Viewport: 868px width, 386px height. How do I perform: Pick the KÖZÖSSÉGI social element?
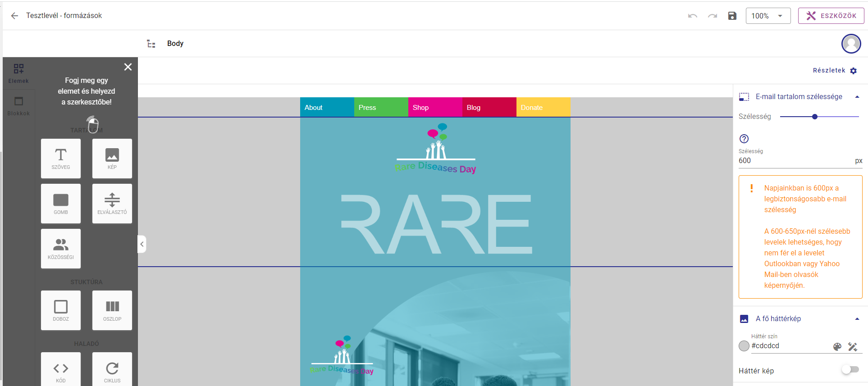[x=61, y=249]
